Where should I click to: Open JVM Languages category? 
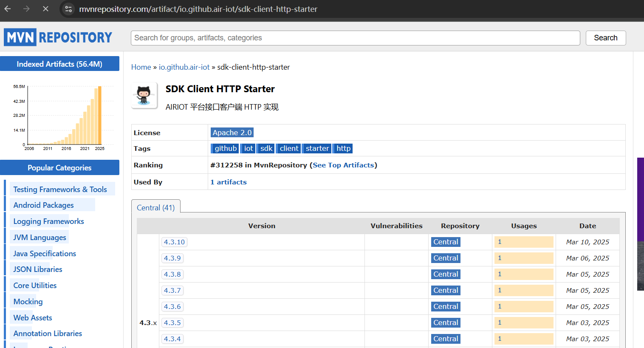(40, 238)
